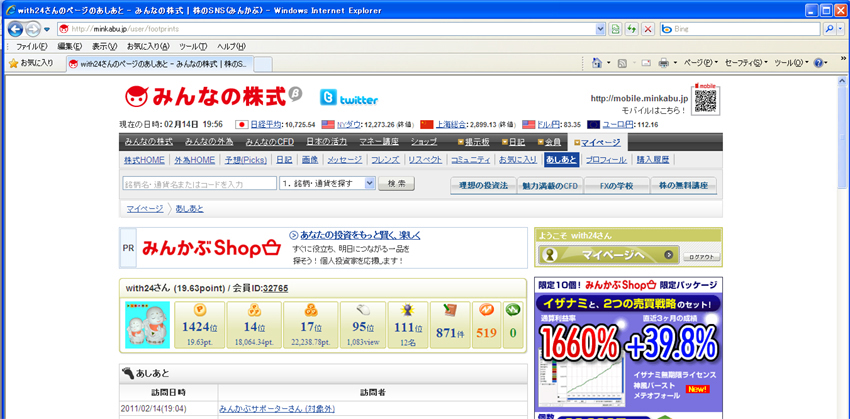Open the IE home icon in the command bar
The image size is (850, 419).
(598, 63)
